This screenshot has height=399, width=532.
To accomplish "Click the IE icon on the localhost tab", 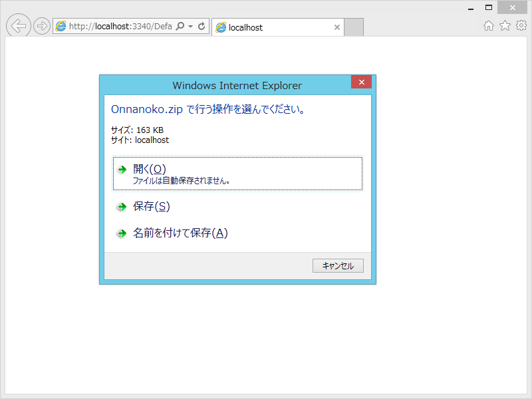I will point(221,27).
